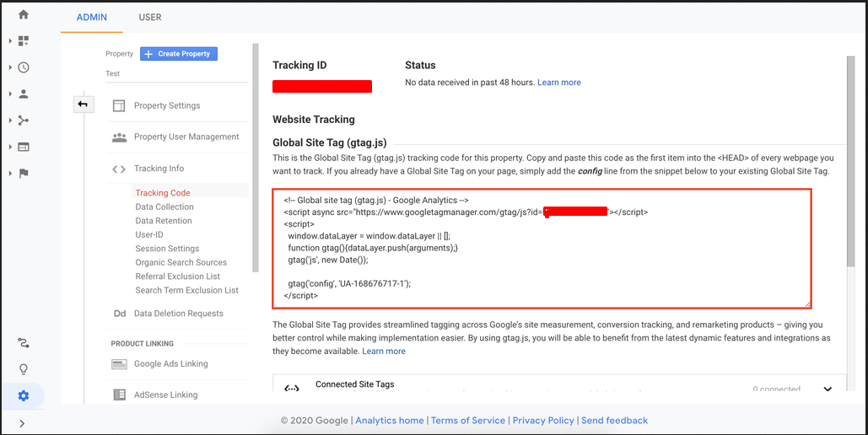Click the Discover lightbulb icon

(x=24, y=370)
